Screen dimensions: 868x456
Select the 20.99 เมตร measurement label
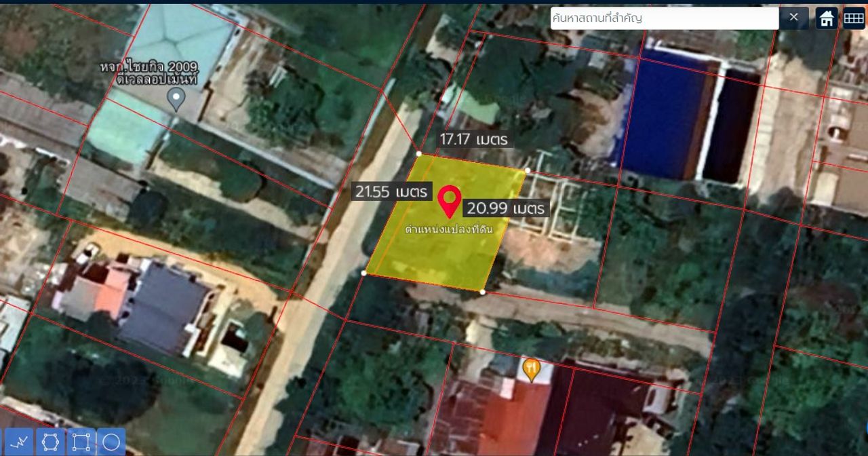point(506,208)
